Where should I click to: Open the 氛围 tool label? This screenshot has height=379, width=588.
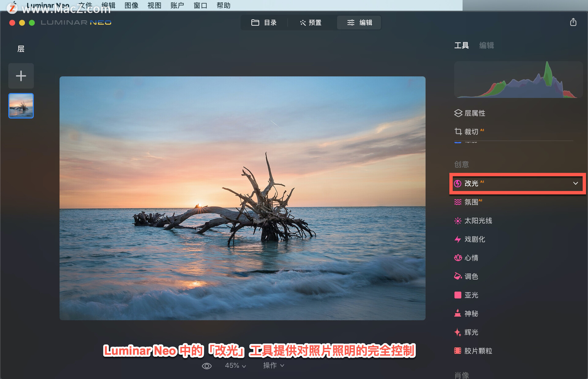(471, 202)
